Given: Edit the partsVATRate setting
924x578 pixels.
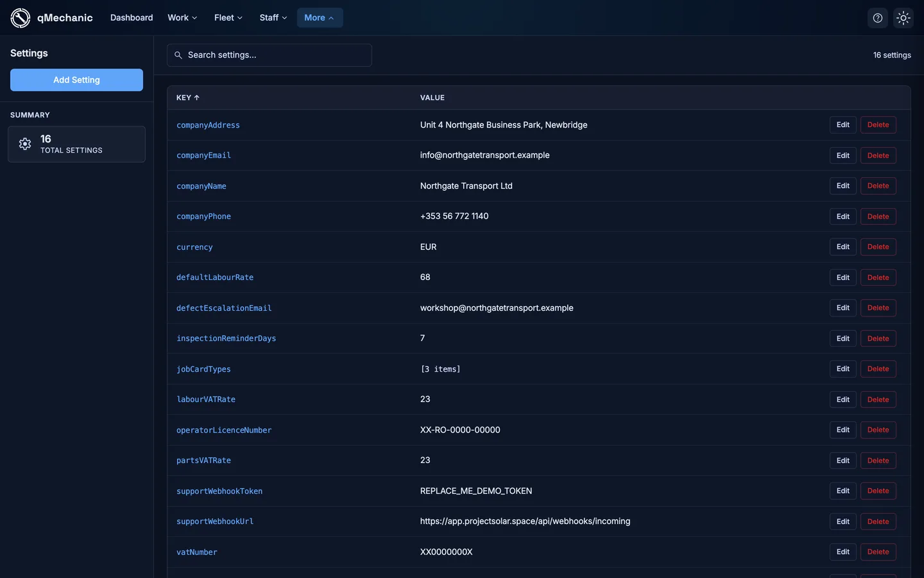Looking at the screenshot, I should click(x=843, y=460).
